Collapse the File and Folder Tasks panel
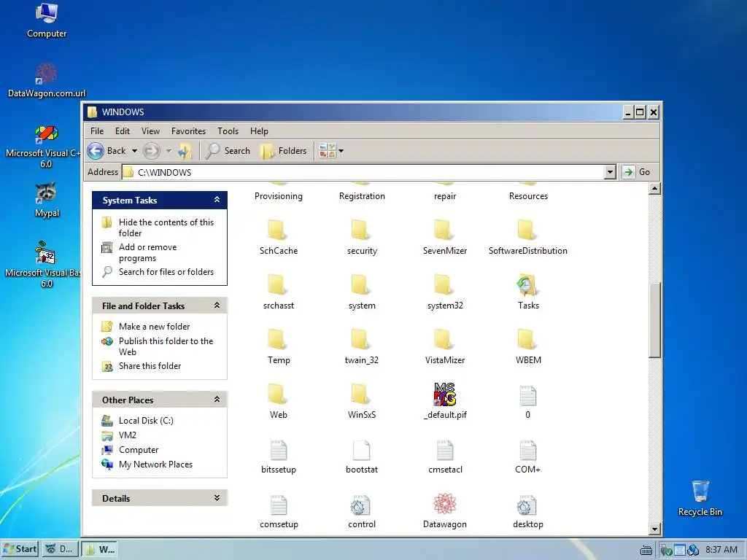Image resolution: width=747 pixels, height=560 pixels. point(217,306)
